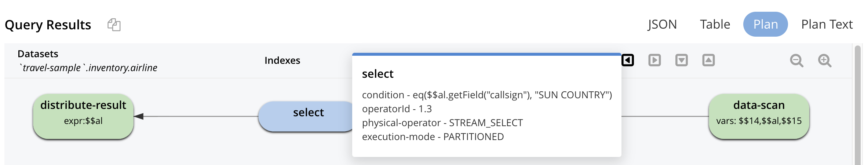Set plan orientation to up-pointing arrow
The image size is (868, 165).
click(x=708, y=60)
